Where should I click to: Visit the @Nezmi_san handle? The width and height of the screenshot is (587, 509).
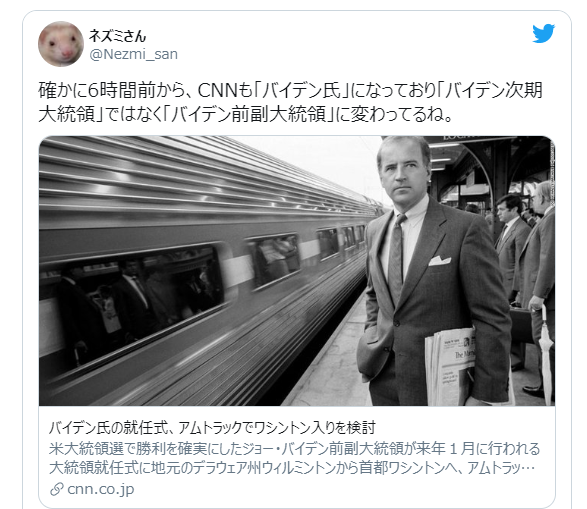pos(133,54)
